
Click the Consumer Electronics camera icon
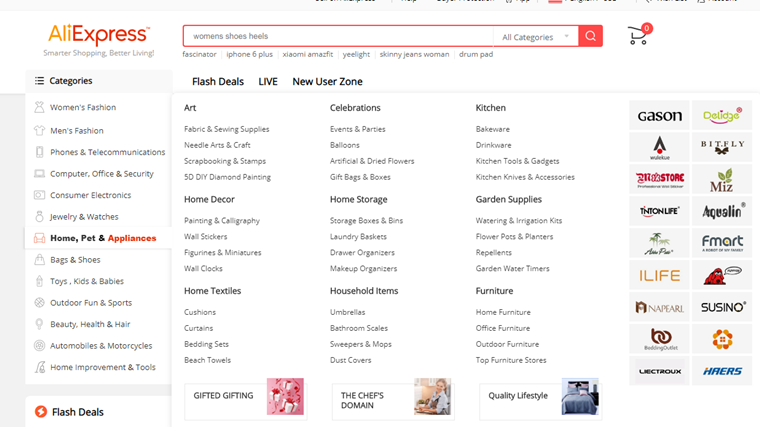click(x=39, y=195)
